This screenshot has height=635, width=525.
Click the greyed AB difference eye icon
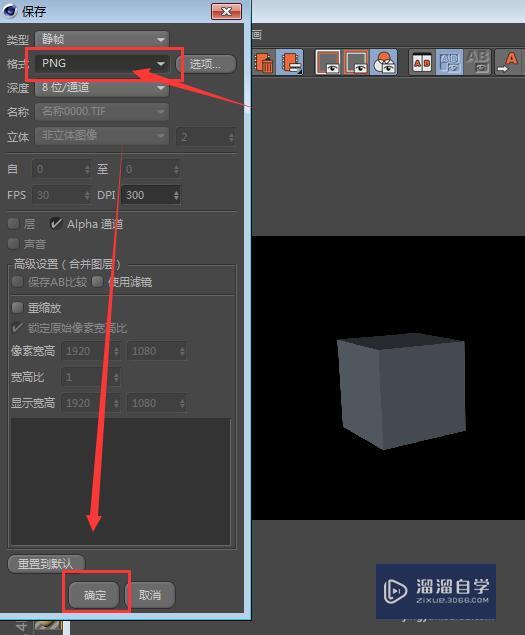[477, 62]
